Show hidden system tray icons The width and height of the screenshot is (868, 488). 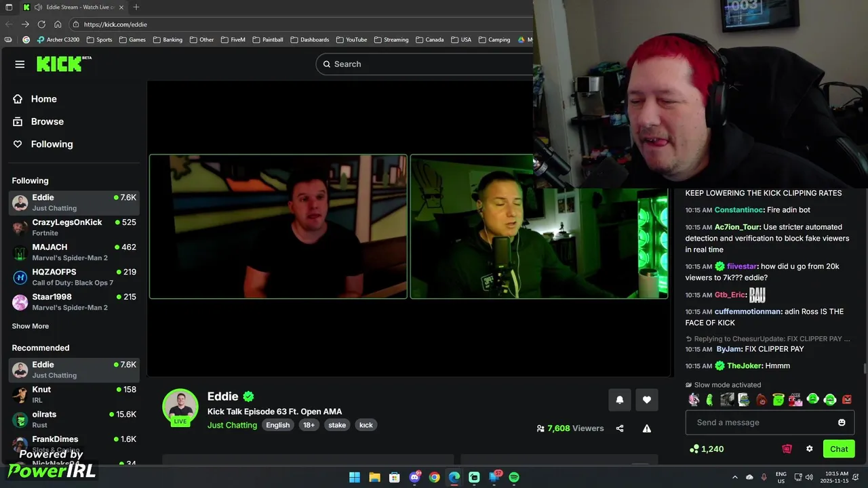tap(735, 477)
